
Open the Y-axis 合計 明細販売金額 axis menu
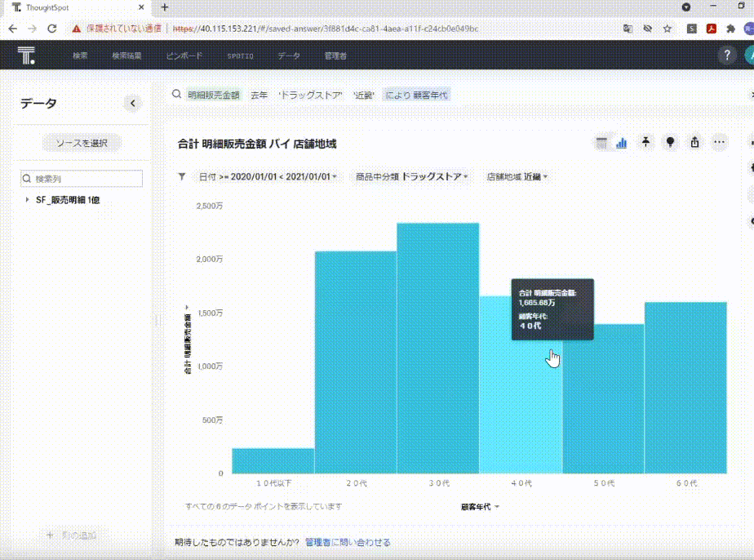point(187,340)
